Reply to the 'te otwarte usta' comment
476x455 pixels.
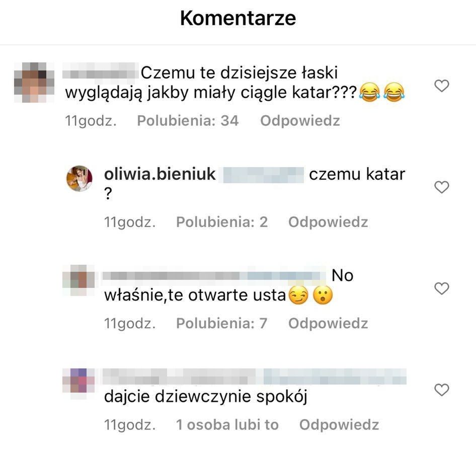pos(328,323)
